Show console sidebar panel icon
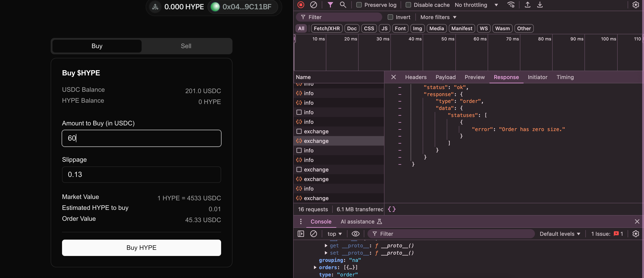Screen dimensions: 644x278 pyautogui.click(x=301, y=233)
